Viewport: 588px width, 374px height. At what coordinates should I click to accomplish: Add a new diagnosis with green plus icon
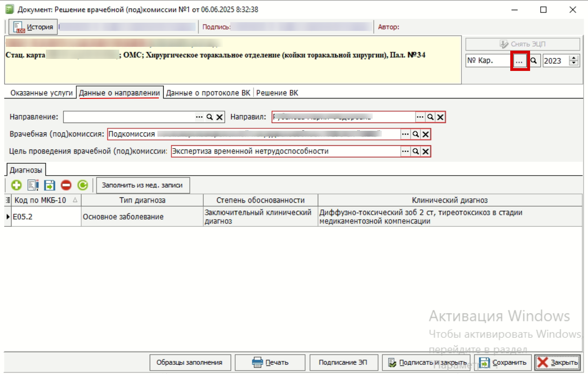pyautogui.click(x=16, y=185)
